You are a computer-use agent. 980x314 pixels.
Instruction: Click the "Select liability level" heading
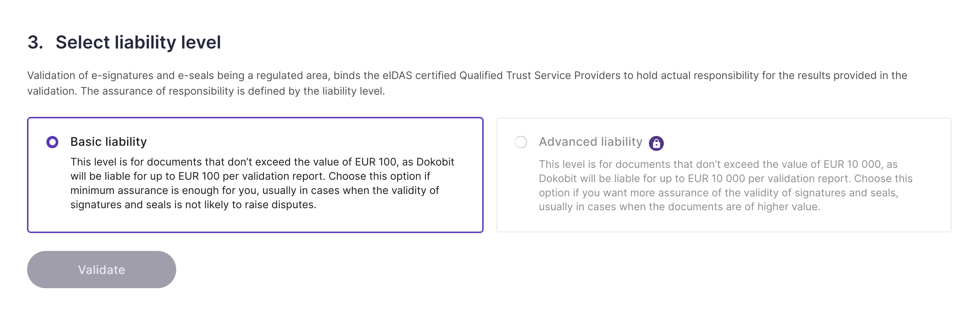tap(138, 42)
